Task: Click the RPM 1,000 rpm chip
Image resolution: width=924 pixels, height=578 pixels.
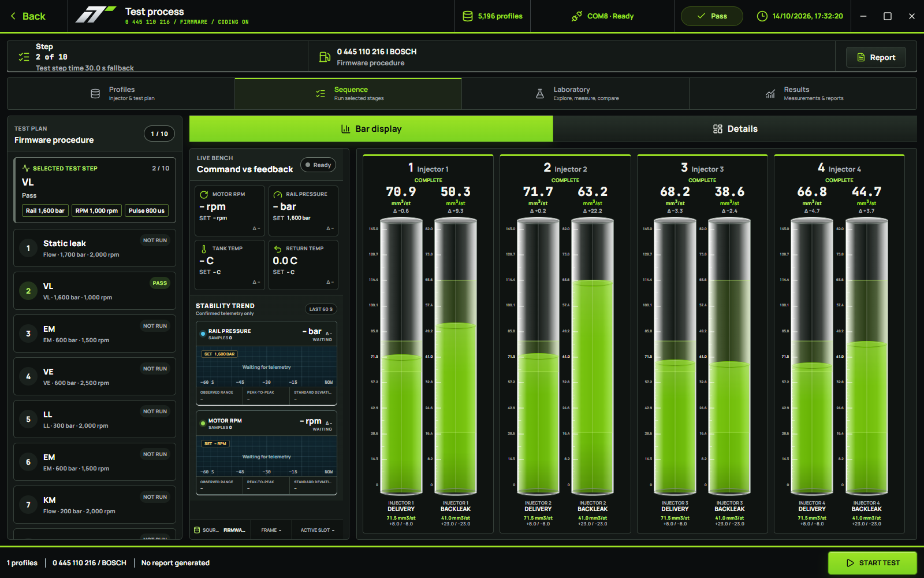Action: [96, 210]
